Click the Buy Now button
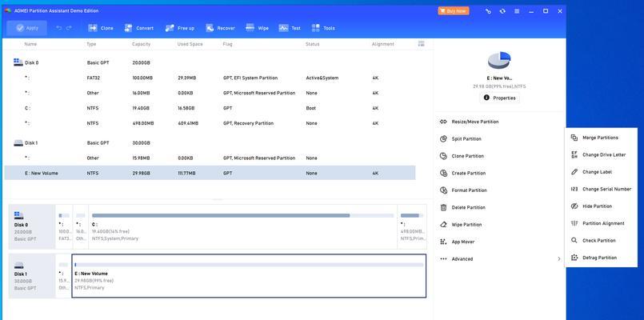The height and width of the screenshot is (320, 644). tap(454, 11)
